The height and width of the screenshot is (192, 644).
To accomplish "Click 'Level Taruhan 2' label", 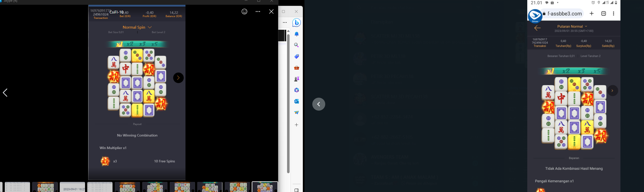I will click(590, 56).
